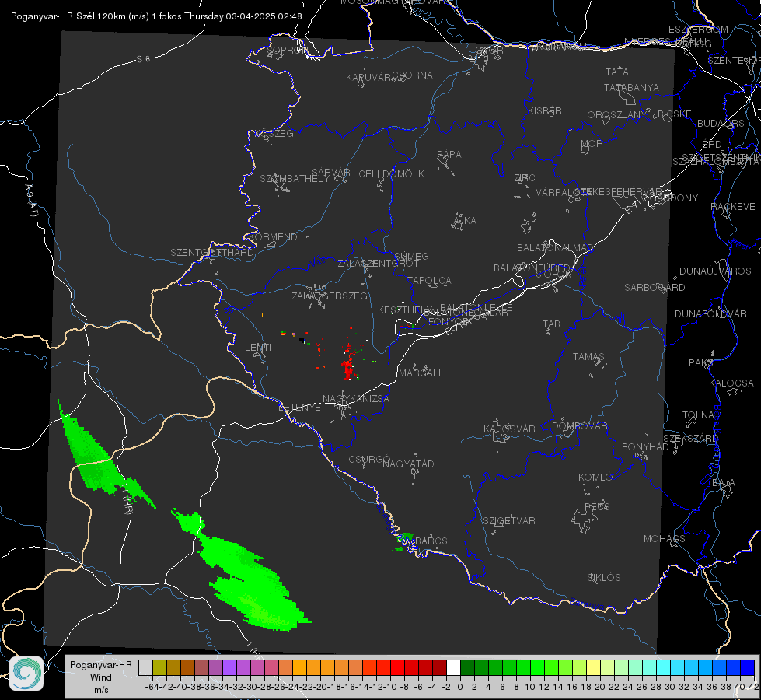Click the ZIRC city label
761x700 pixels.
[525, 178]
